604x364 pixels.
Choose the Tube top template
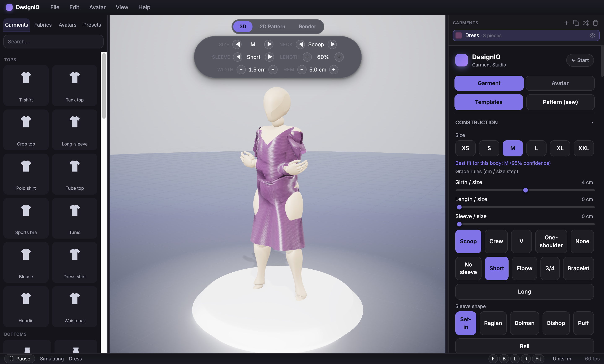tap(74, 174)
